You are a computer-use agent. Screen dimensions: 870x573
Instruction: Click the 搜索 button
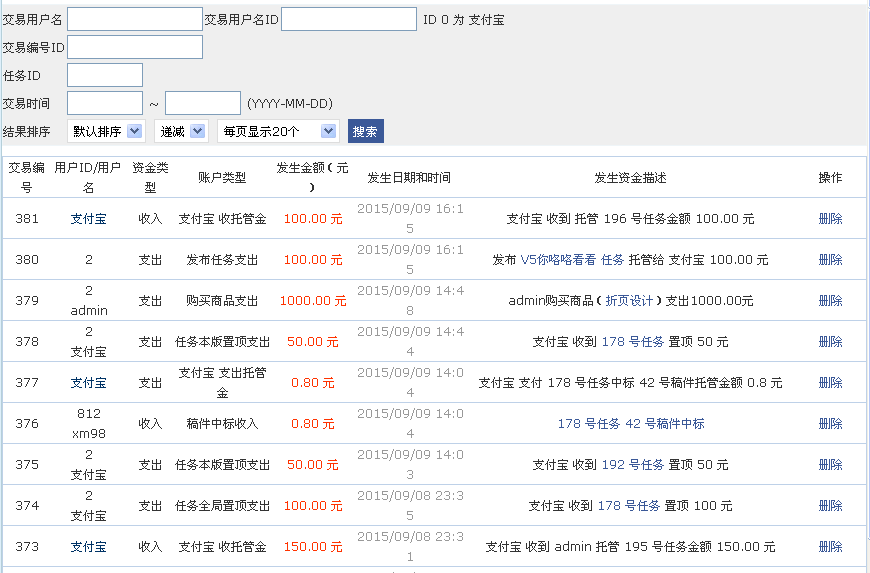(x=366, y=131)
